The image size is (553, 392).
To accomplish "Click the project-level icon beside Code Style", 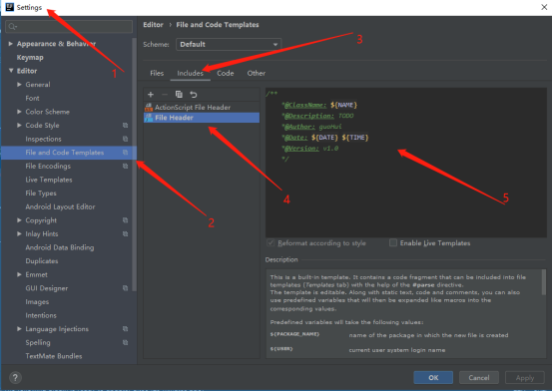I will click(x=125, y=126).
